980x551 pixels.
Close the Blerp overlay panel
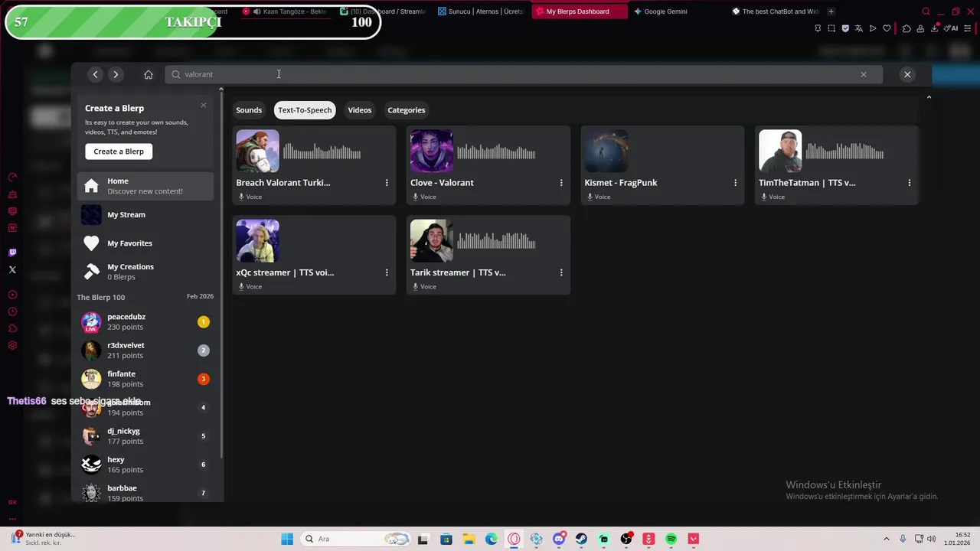(x=907, y=74)
